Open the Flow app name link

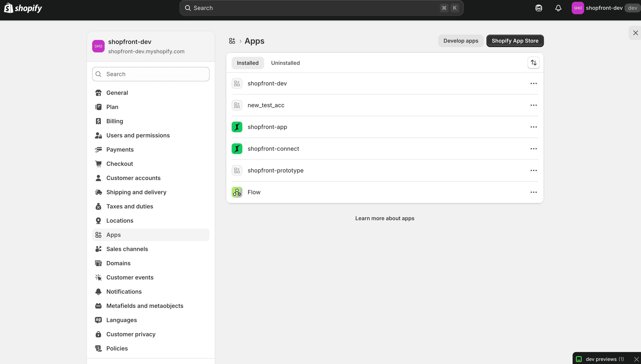click(254, 192)
